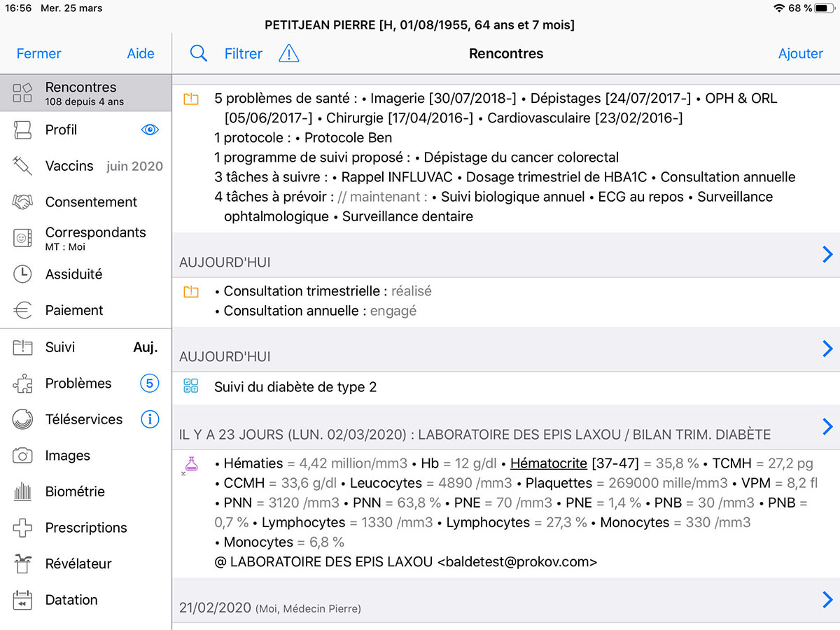
Task: Open Assiduité via the clock icon
Action: [x=22, y=274]
